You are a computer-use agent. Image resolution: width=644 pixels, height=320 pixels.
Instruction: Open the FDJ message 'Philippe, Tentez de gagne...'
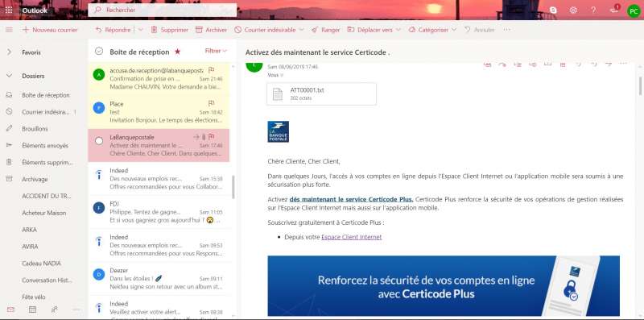[159, 212]
